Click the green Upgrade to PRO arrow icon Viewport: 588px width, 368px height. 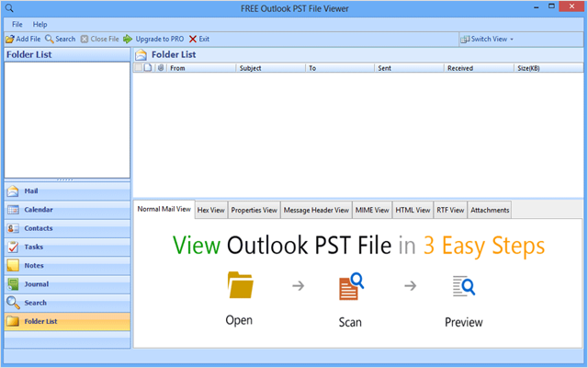(128, 39)
